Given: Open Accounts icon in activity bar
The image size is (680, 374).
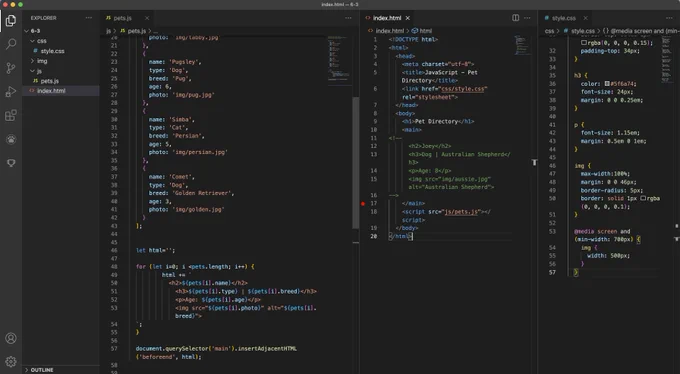Looking at the screenshot, I should click(11, 338).
